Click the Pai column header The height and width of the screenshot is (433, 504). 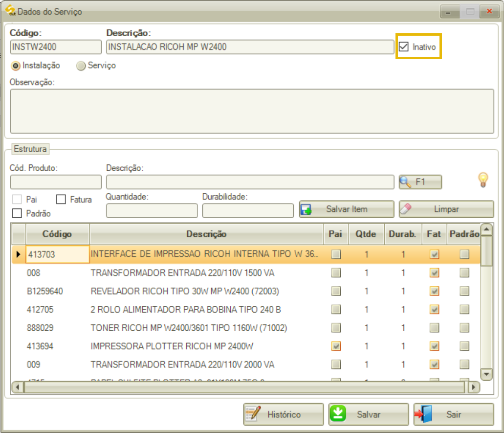click(335, 234)
